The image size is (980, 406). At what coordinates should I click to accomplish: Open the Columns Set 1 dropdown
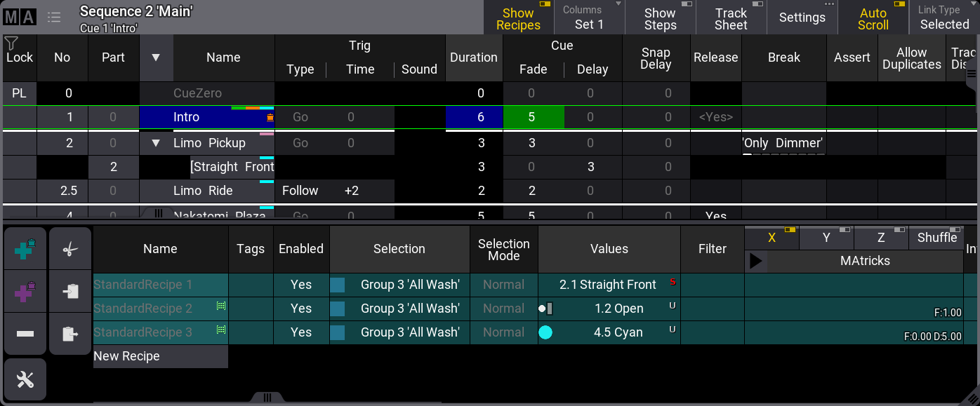tap(590, 18)
